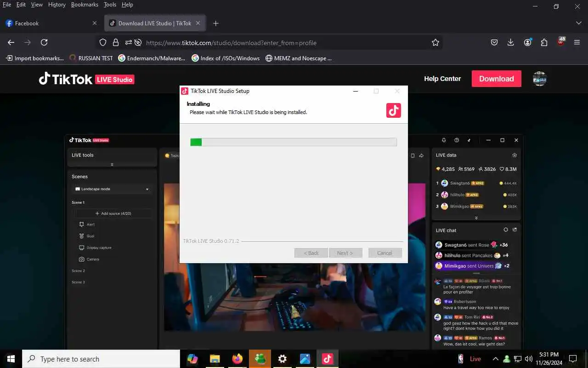588x368 pixels.
Task: Open the Tools menu
Action: coord(110,5)
